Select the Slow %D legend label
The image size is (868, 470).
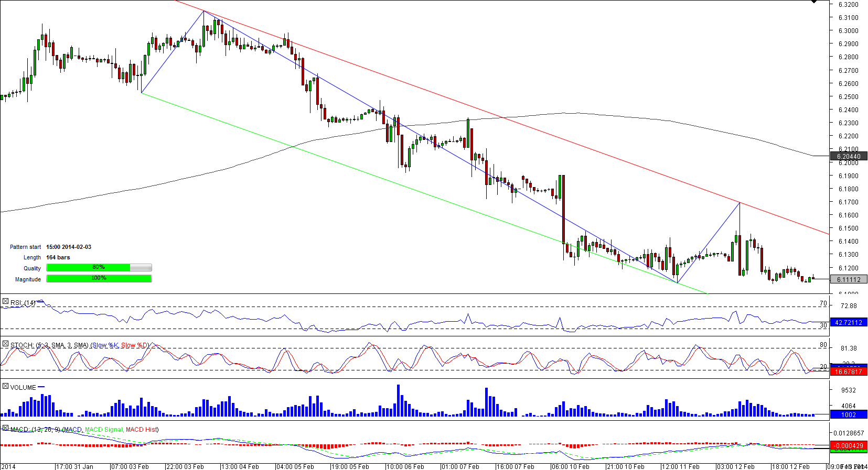(135, 345)
